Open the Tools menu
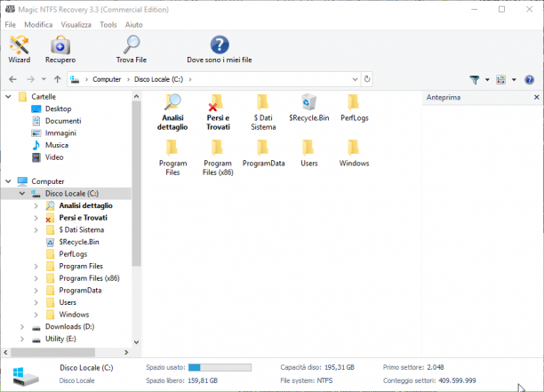544x392 pixels. pyautogui.click(x=108, y=25)
